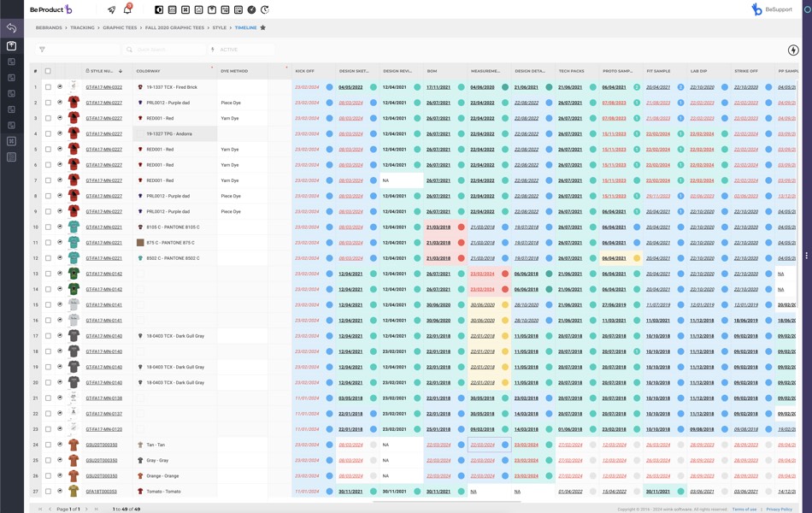Open STYLE in the breadcrumb
Image resolution: width=812 pixels, height=513 pixels.
pyautogui.click(x=220, y=27)
